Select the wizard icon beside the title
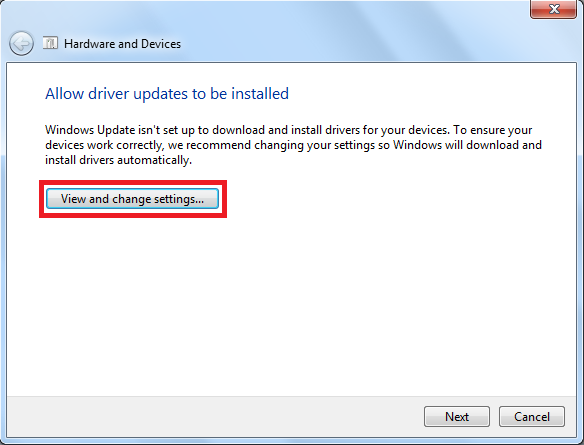 coord(50,43)
